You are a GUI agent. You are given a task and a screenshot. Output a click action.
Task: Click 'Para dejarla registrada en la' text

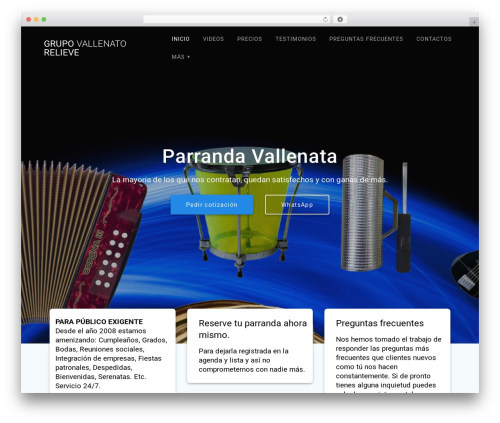(243, 351)
